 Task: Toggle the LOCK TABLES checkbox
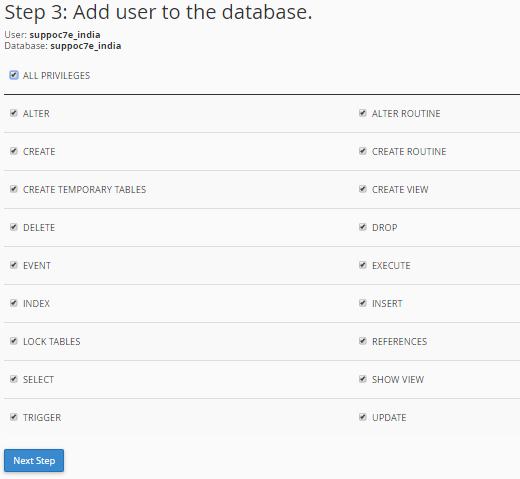(14, 341)
